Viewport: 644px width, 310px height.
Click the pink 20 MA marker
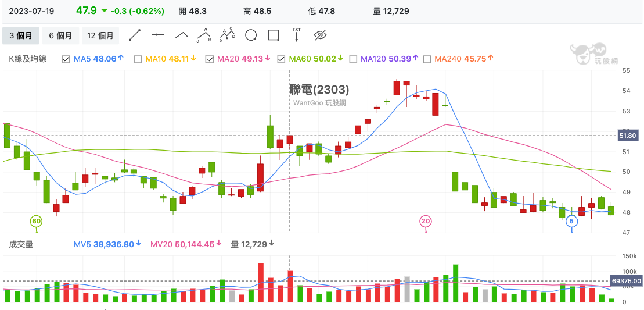tap(426, 222)
